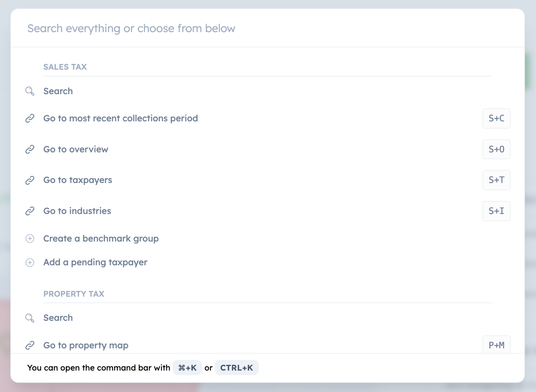Viewport: 536px width, 392px height.
Task: Select Go to most recent collections period
Action: (121, 119)
